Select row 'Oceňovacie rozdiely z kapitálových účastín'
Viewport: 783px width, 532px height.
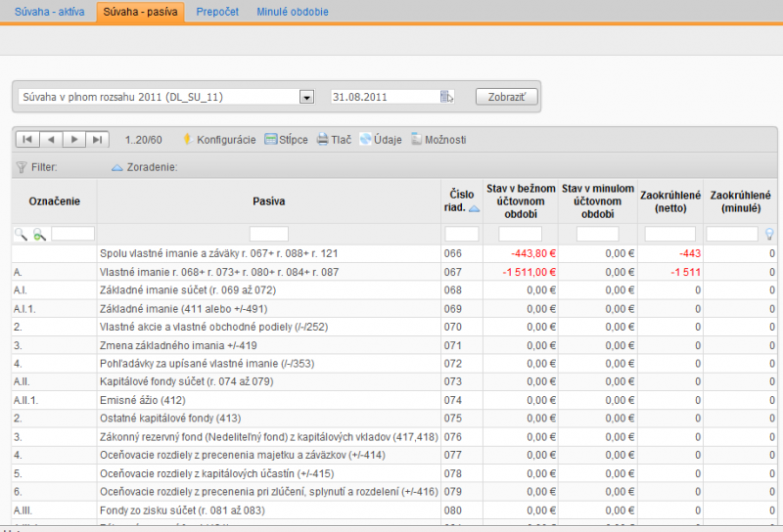394,473
